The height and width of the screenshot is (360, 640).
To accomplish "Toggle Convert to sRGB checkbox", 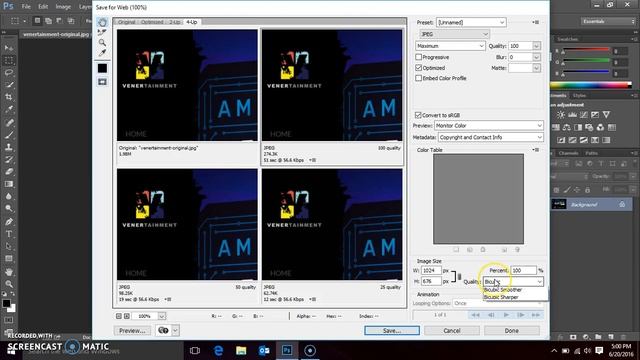I will click(418, 115).
